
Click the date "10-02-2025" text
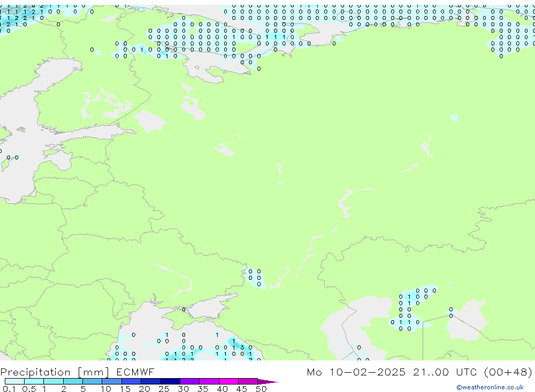[368, 372]
